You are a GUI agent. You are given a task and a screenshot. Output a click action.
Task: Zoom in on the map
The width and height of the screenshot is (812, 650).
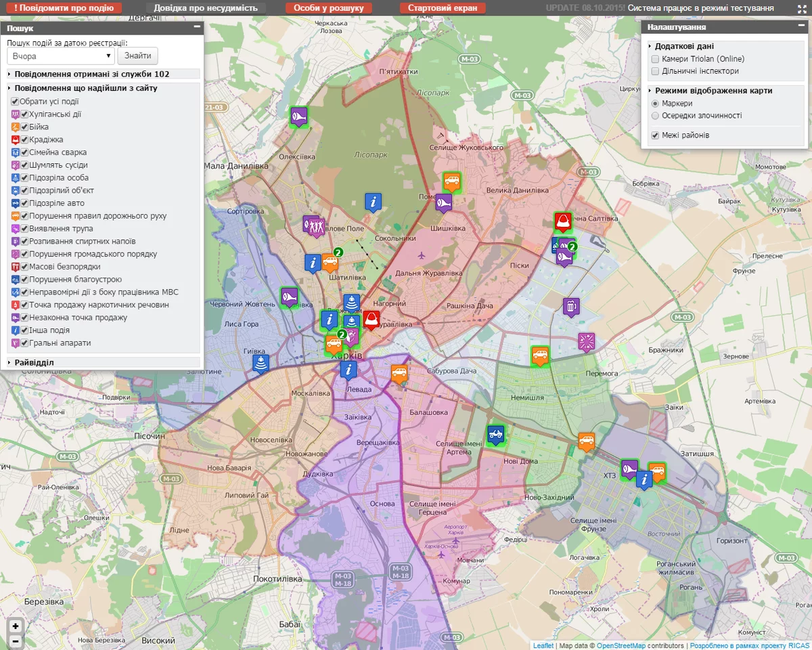(16, 626)
